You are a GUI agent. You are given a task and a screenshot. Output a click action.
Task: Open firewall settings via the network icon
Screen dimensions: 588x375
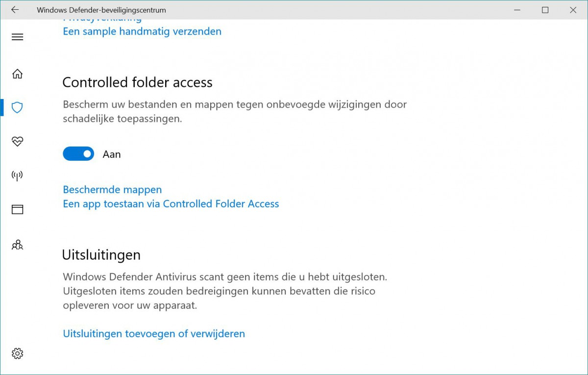point(17,176)
